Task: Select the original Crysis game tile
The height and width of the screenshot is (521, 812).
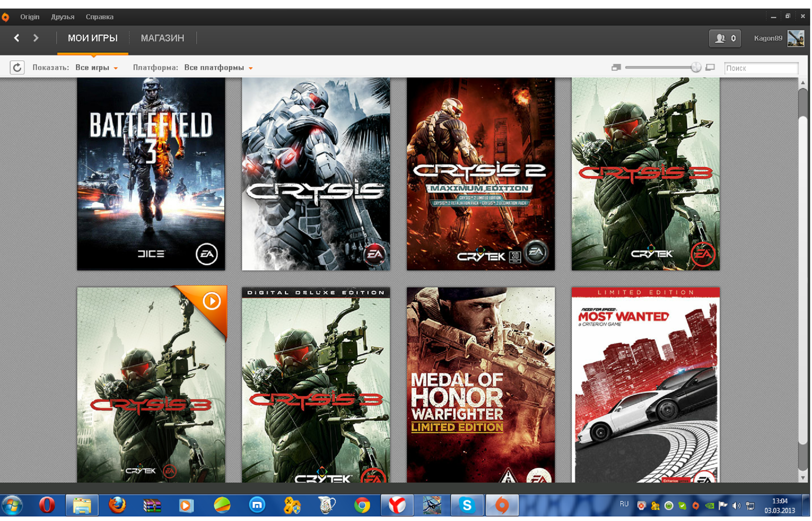Action: [x=316, y=174]
